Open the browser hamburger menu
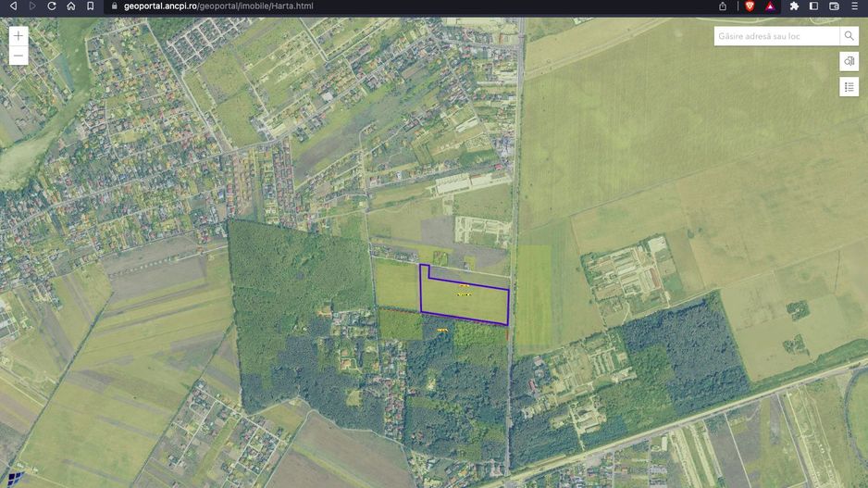Image resolution: width=868 pixels, height=488 pixels. click(x=854, y=6)
